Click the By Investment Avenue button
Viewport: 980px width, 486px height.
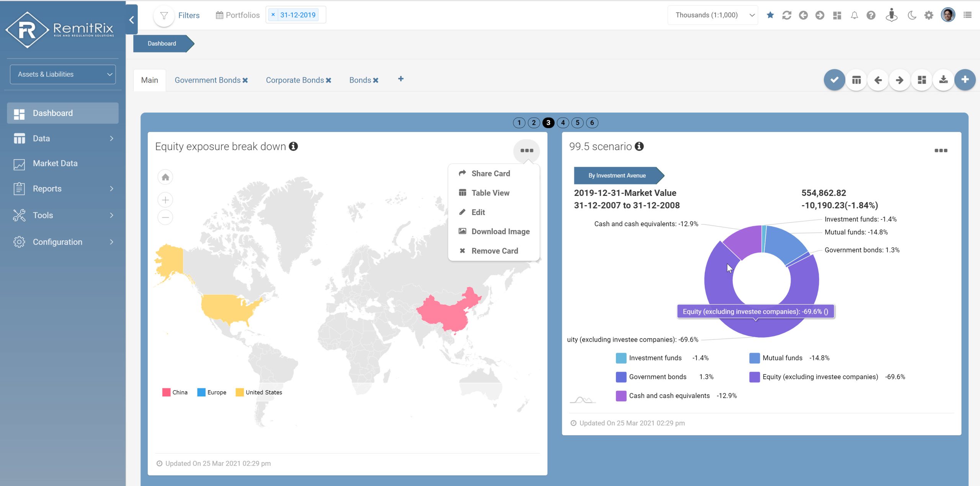(x=617, y=175)
